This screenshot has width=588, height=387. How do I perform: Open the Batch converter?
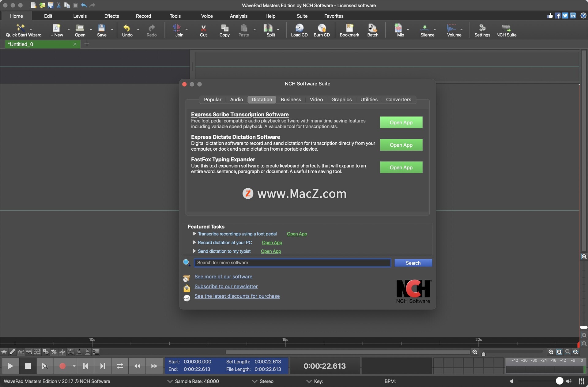coord(373,31)
